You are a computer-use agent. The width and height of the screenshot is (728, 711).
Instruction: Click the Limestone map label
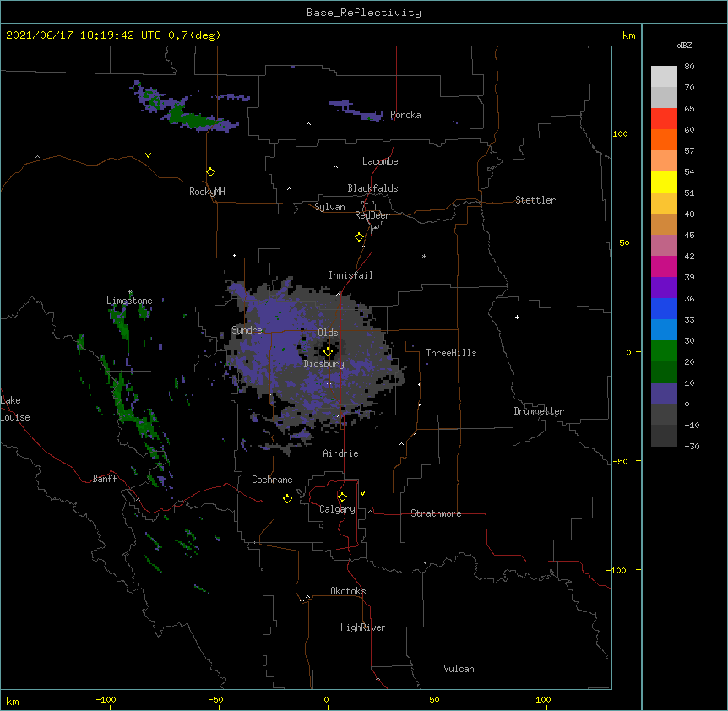(x=129, y=301)
